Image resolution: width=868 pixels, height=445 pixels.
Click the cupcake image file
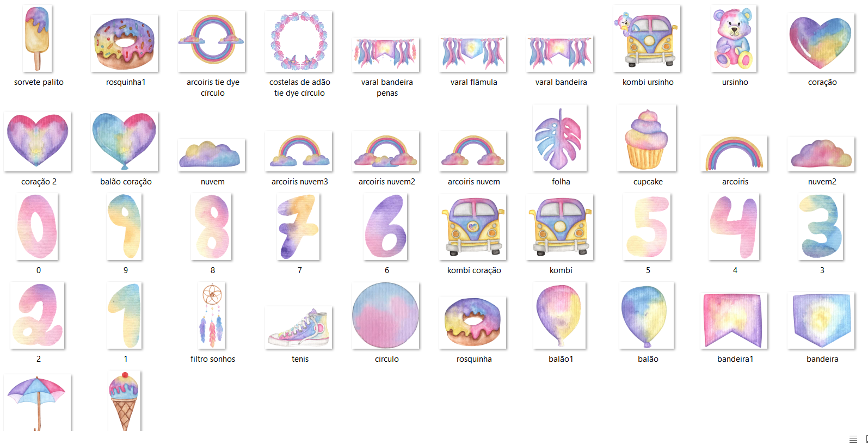(647, 139)
